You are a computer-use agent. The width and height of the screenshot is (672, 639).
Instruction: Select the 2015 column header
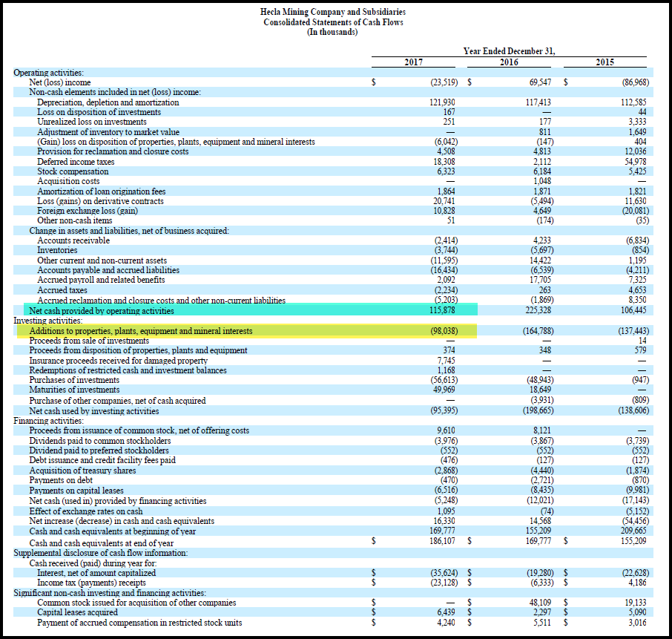[605, 62]
